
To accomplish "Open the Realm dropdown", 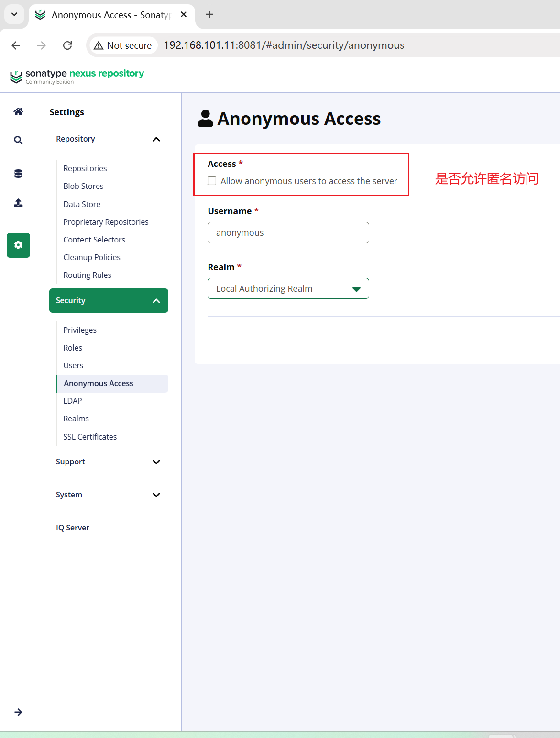I will (x=288, y=288).
